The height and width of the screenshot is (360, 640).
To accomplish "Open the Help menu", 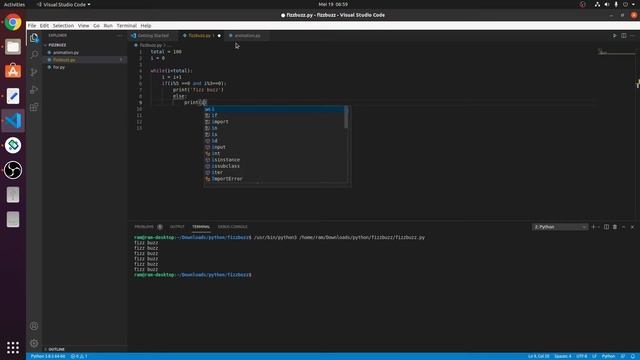I will point(146,26).
